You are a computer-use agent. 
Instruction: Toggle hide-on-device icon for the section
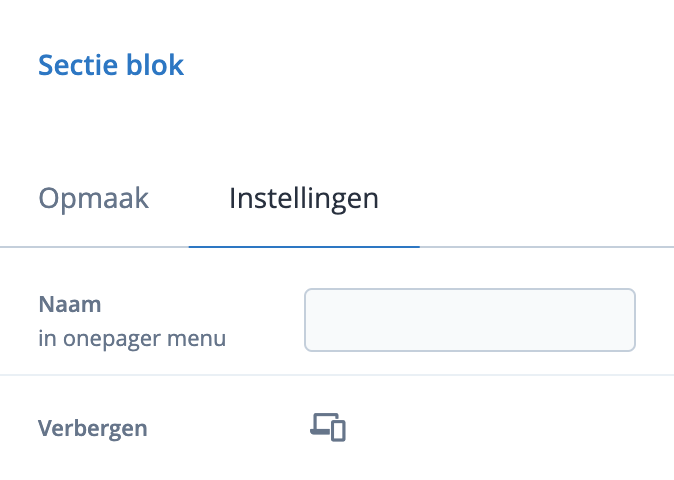pyautogui.click(x=327, y=428)
